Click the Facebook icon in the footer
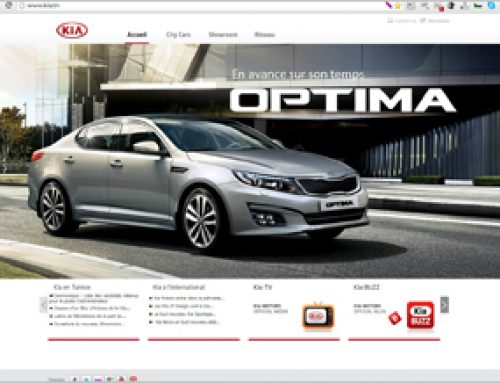Image resolution: width=500 pixels, height=383 pixels. pyautogui.click(x=74, y=379)
